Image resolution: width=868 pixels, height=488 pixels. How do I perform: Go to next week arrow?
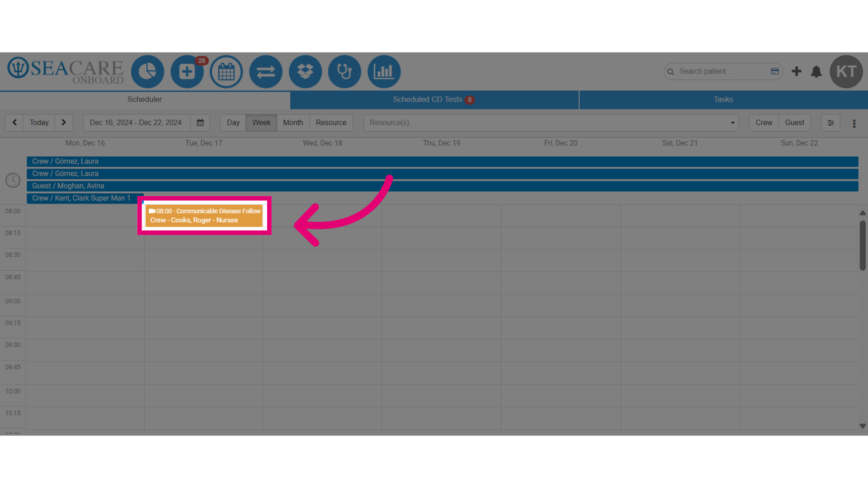pos(64,122)
